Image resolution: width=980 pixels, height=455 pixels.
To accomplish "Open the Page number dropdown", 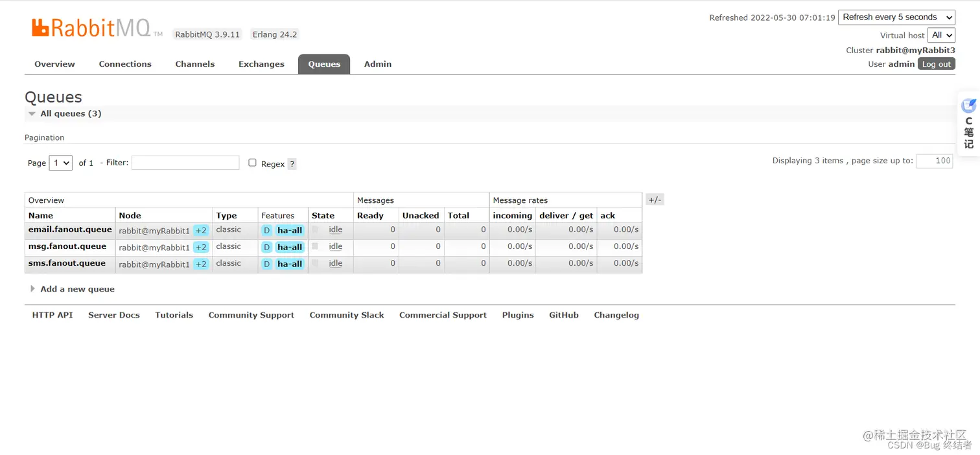I will (x=60, y=163).
